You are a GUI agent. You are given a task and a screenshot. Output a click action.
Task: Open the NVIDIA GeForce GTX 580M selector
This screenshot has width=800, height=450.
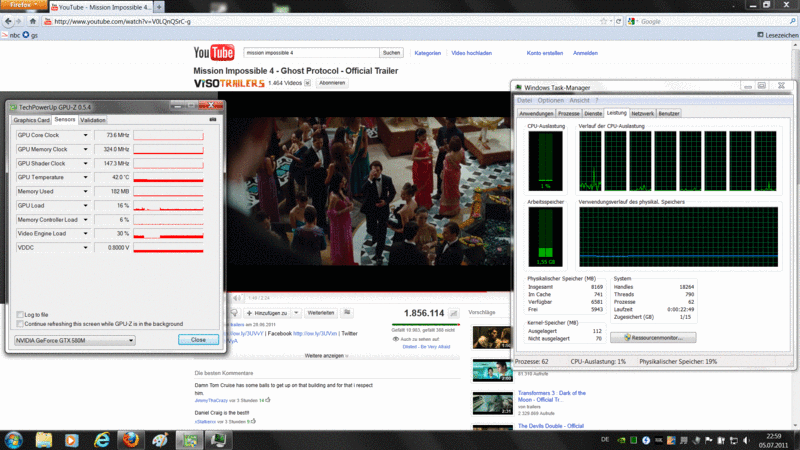coord(74,340)
